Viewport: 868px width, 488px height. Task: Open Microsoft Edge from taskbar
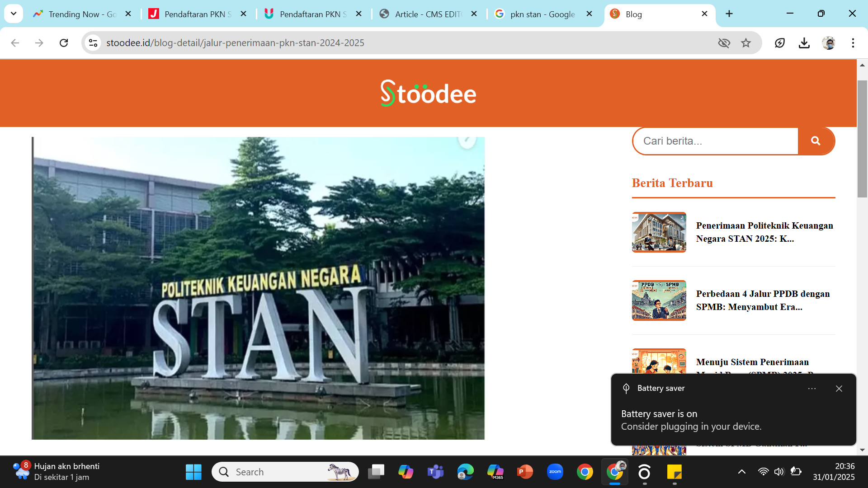pos(466,472)
